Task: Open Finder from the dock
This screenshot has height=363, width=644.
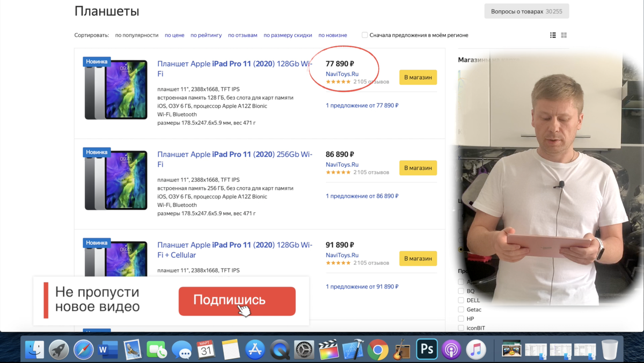Action: pyautogui.click(x=34, y=350)
